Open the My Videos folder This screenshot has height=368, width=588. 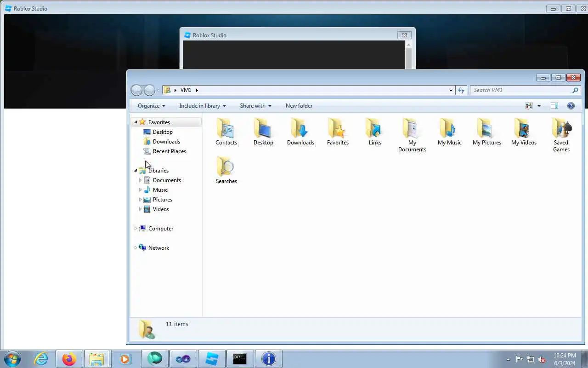click(524, 132)
